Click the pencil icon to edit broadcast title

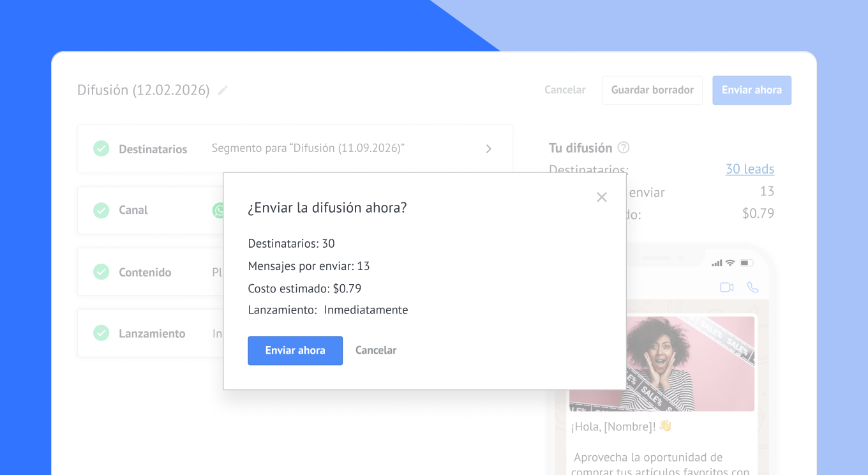tap(223, 91)
